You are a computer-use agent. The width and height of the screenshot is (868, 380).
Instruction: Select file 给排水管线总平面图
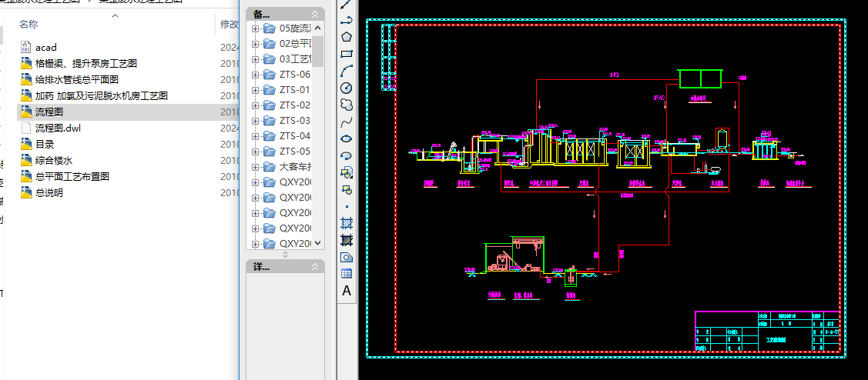pos(77,80)
